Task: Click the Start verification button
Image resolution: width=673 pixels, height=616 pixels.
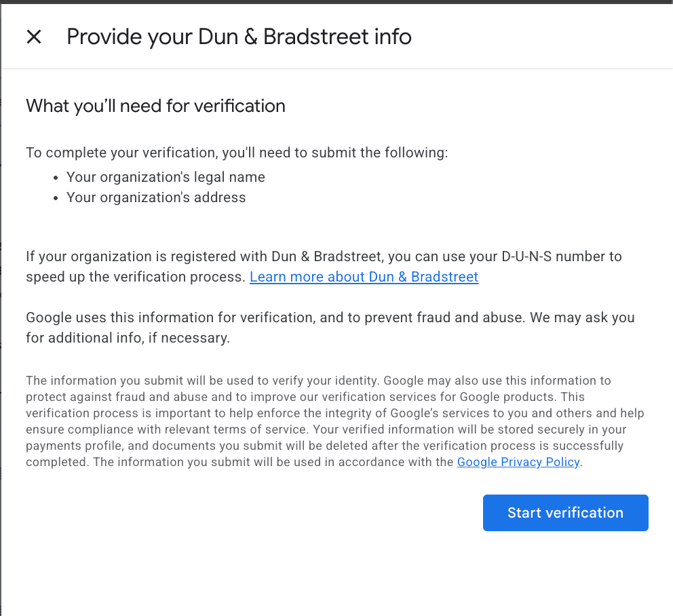Action: pos(565,513)
